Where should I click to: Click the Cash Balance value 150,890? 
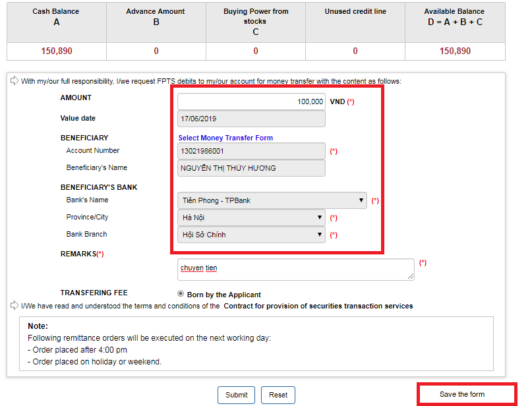(57, 51)
